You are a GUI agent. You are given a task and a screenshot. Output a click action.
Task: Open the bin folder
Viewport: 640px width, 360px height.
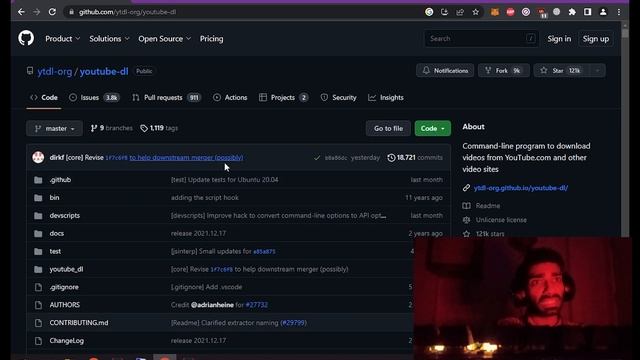[x=54, y=198]
